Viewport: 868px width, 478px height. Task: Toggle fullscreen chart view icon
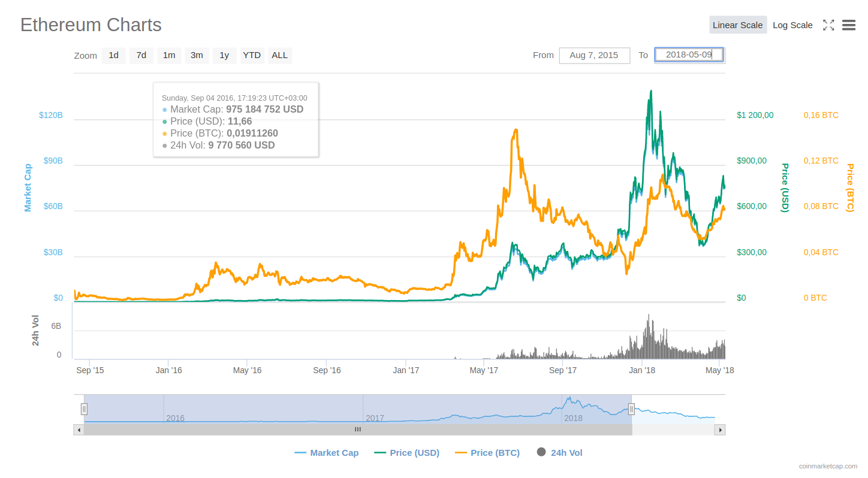(x=828, y=25)
